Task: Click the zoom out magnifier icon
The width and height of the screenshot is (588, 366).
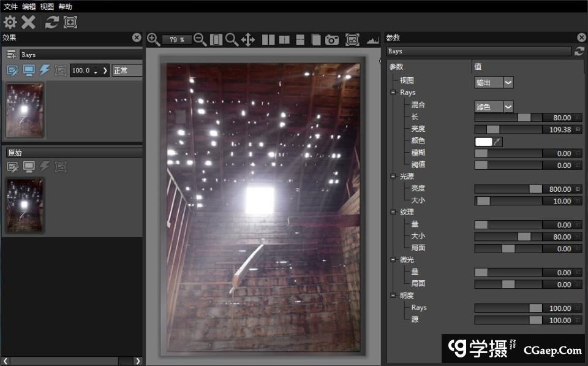Action: click(200, 40)
